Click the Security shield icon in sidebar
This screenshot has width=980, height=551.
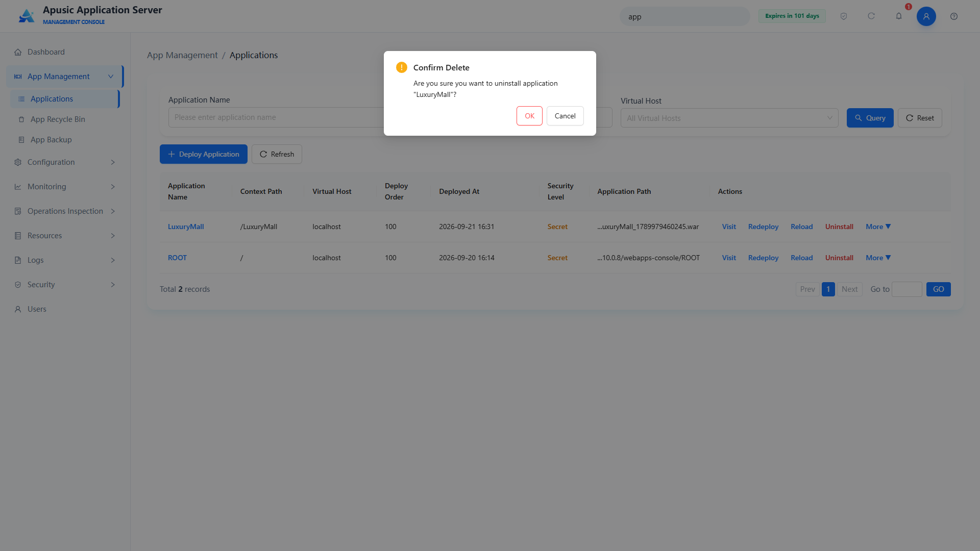click(18, 285)
